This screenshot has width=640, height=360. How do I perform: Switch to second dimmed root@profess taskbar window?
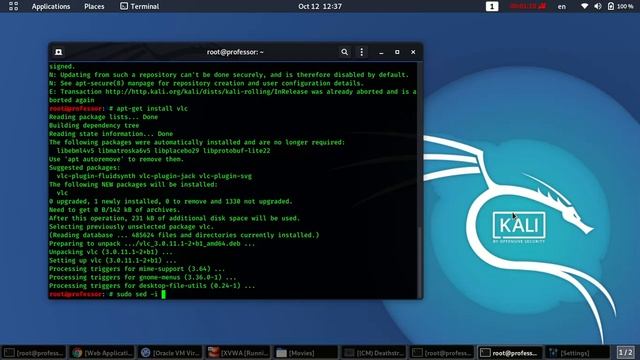442,353
